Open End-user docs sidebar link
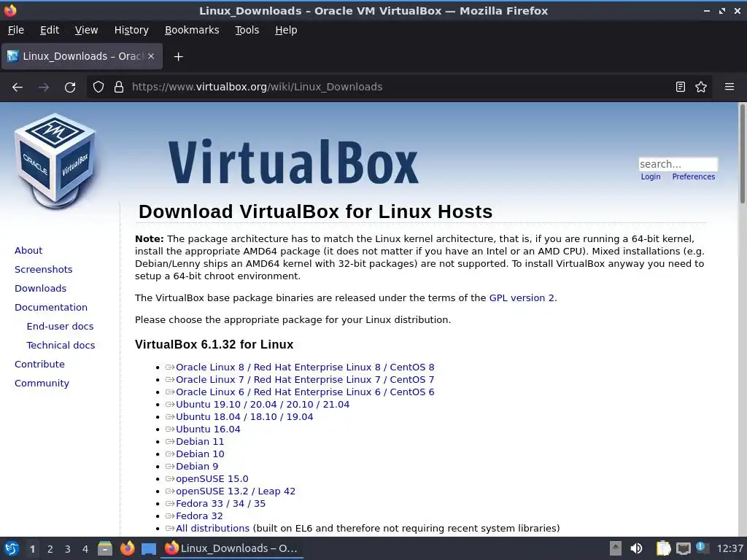 pyautogui.click(x=60, y=327)
